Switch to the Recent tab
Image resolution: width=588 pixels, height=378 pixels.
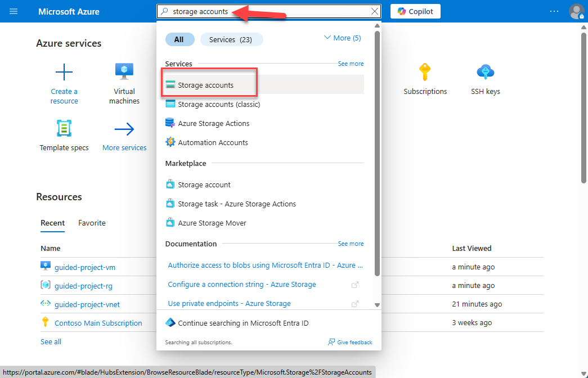52,223
